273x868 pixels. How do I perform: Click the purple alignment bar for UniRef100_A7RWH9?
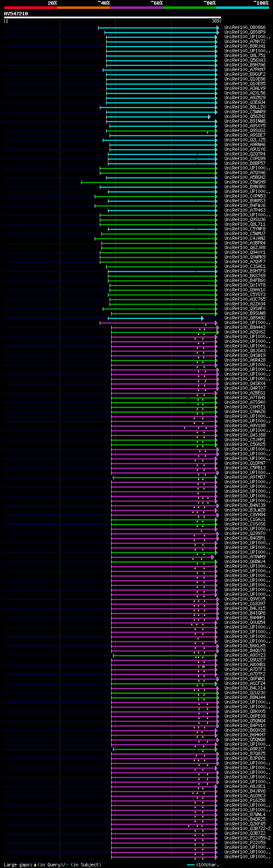[163, 557]
